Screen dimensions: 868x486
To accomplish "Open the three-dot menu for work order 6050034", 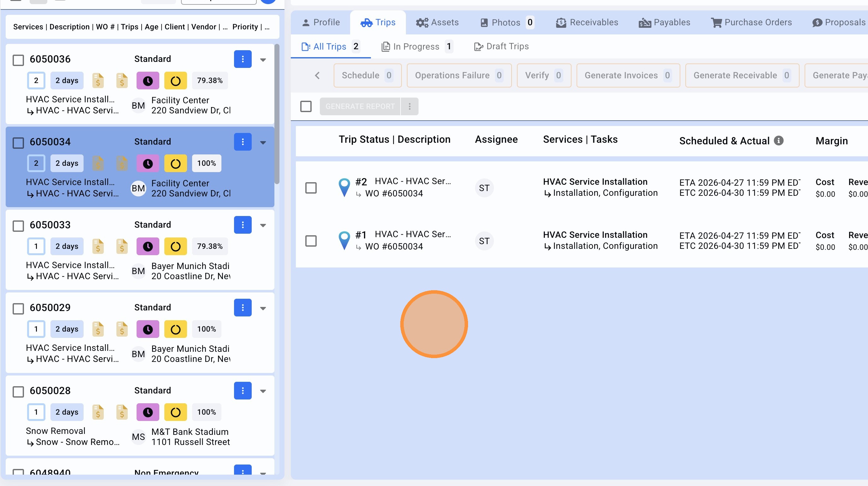I will click(x=243, y=142).
